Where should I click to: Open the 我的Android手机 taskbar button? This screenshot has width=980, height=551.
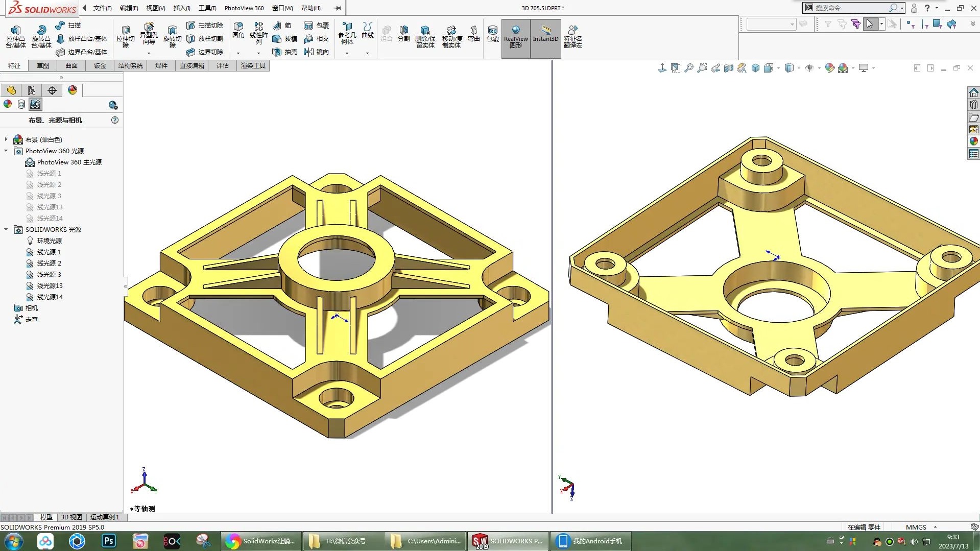(x=590, y=541)
